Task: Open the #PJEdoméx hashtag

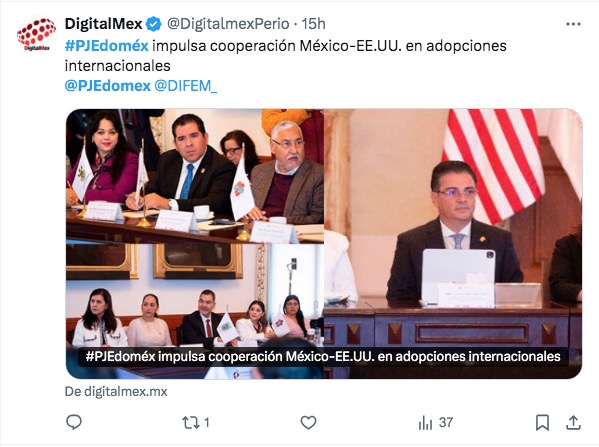Action: tap(107, 46)
